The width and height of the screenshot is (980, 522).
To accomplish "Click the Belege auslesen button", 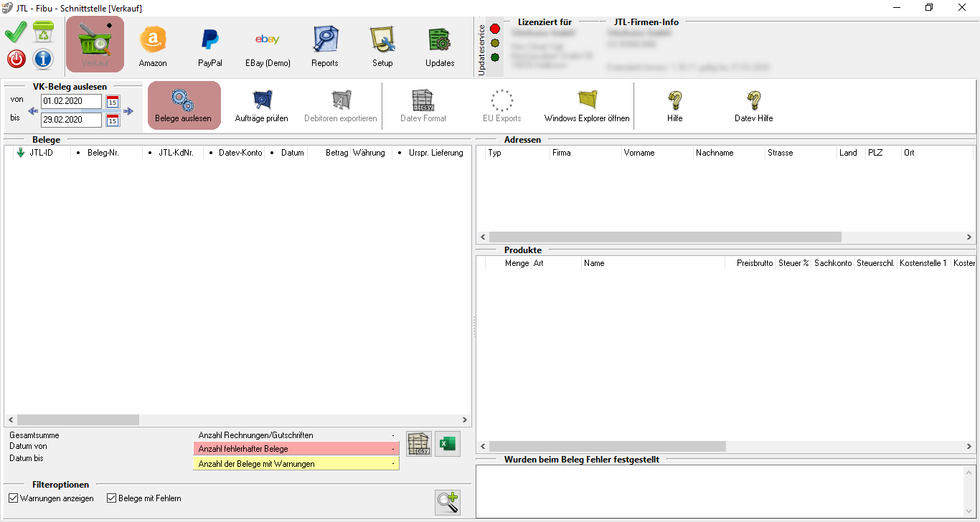I will point(184,105).
